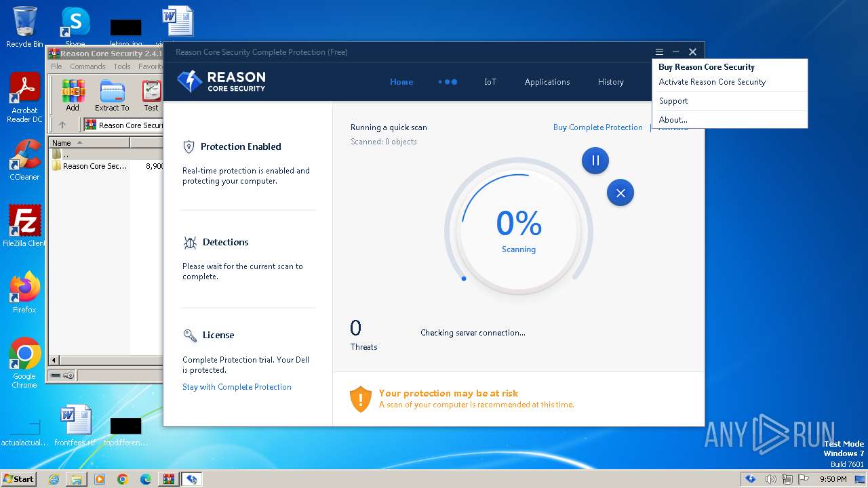Switch to the Home tab

(x=401, y=81)
